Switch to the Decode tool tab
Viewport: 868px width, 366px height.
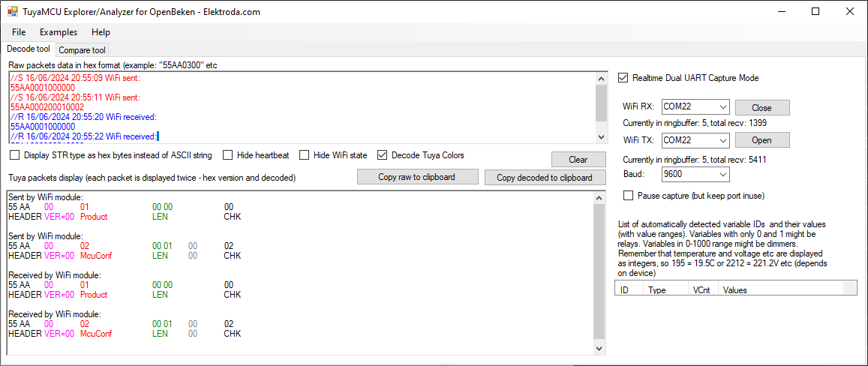tap(29, 49)
